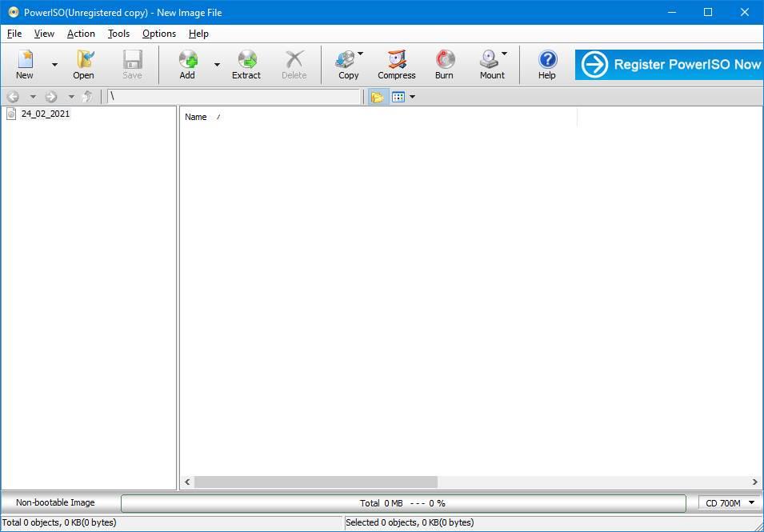Toggle the folders tree pane icon
Viewport: 764px width, 532px height.
(x=378, y=97)
